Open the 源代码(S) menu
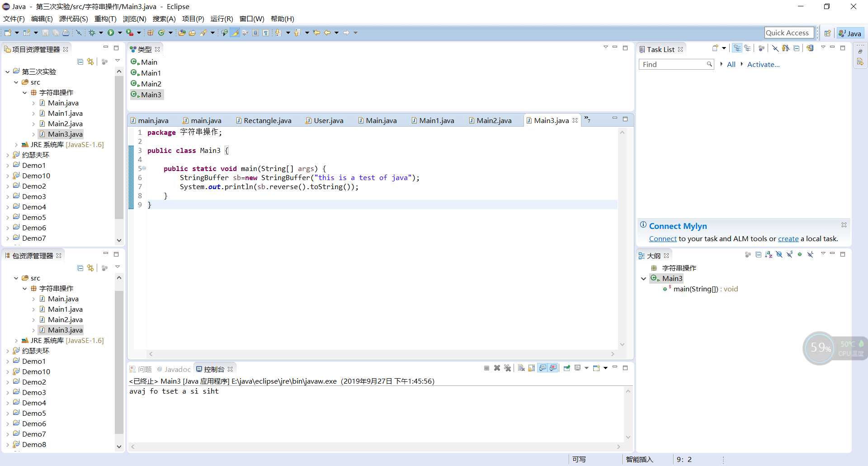868x466 pixels. [x=73, y=19]
